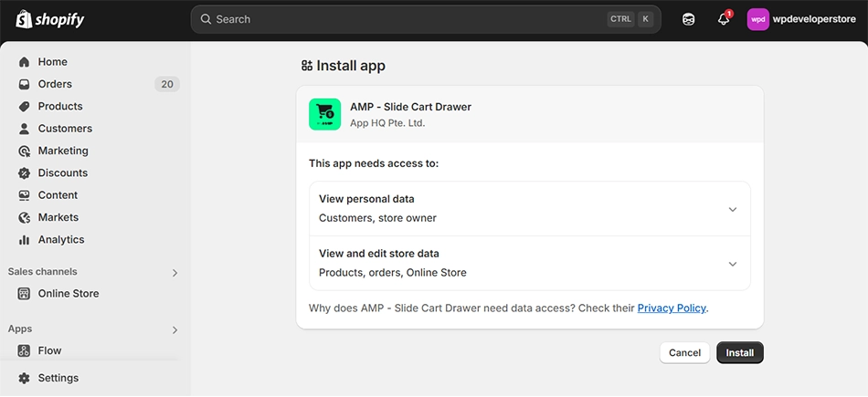Click the Online Store storefront icon
This screenshot has height=397, width=868.
(24, 294)
